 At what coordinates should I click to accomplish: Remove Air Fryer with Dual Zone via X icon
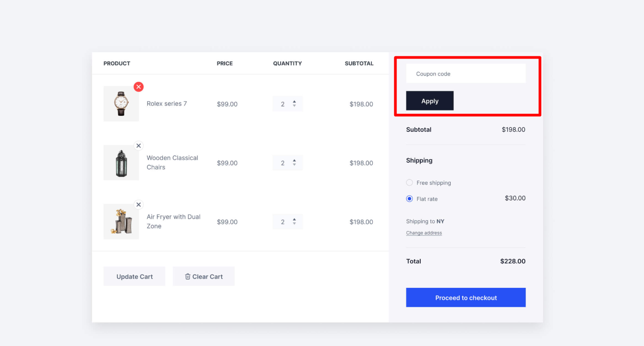click(138, 204)
